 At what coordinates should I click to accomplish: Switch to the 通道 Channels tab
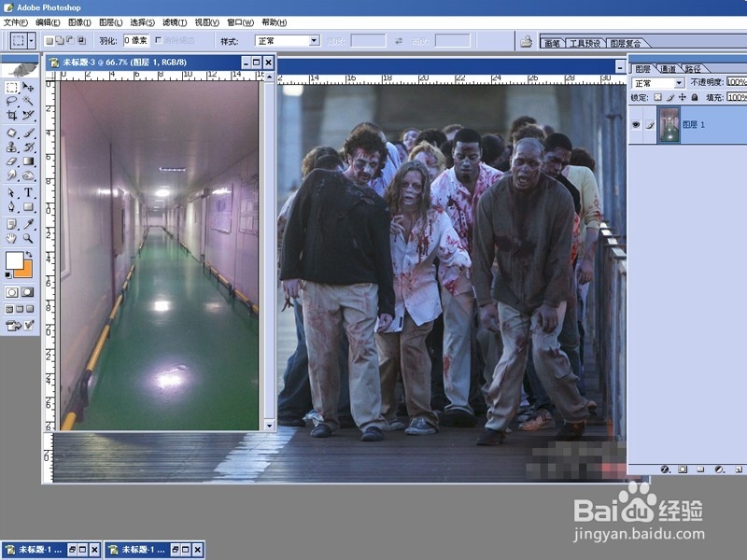point(668,69)
